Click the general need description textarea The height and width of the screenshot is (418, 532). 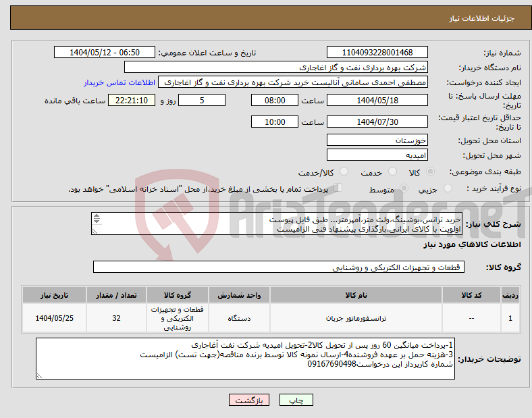tap(277, 224)
